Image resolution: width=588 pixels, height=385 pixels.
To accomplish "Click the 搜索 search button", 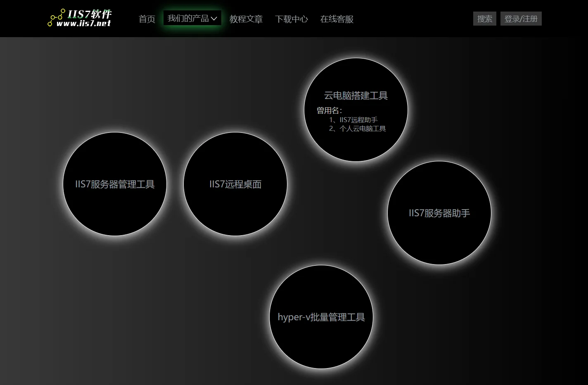I will tap(485, 19).
